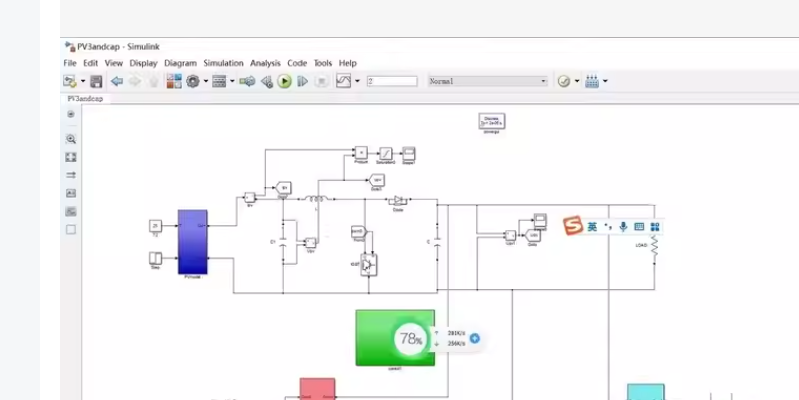Click the Sogou S input method logo
This screenshot has height=400, width=799.
[573, 225]
